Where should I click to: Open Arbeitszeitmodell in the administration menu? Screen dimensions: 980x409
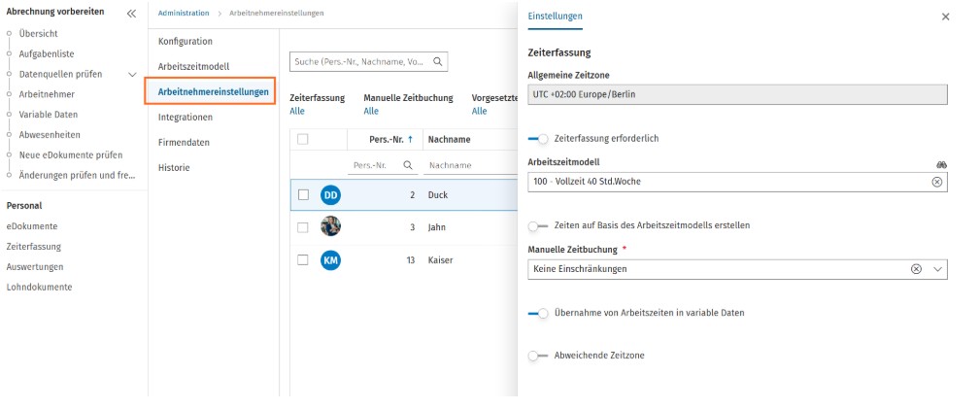click(193, 66)
